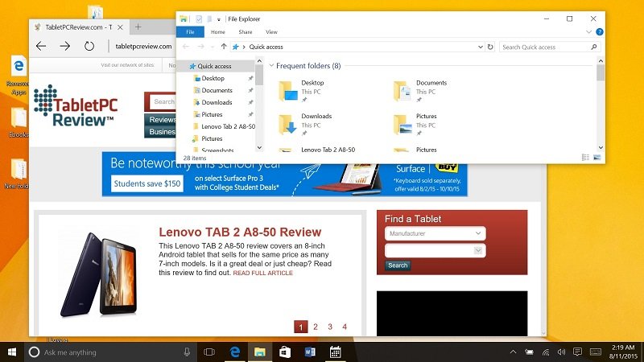Select Downloads in the navigation pane

217,102
